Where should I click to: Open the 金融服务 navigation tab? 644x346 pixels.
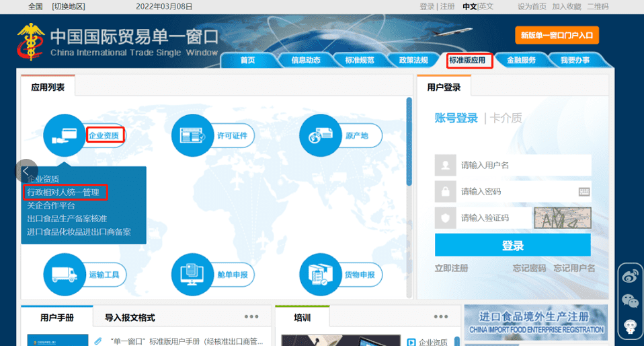521,60
